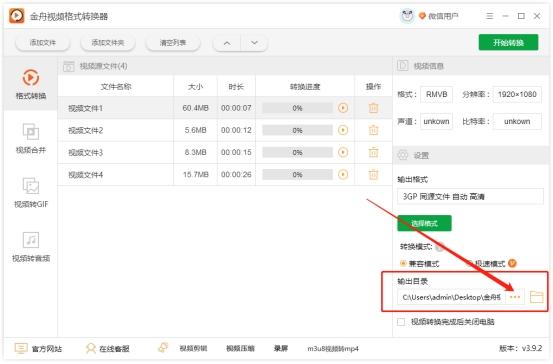This screenshot has width=553, height=364.
Task: Open hamburger menu in title bar
Action: coord(490,16)
